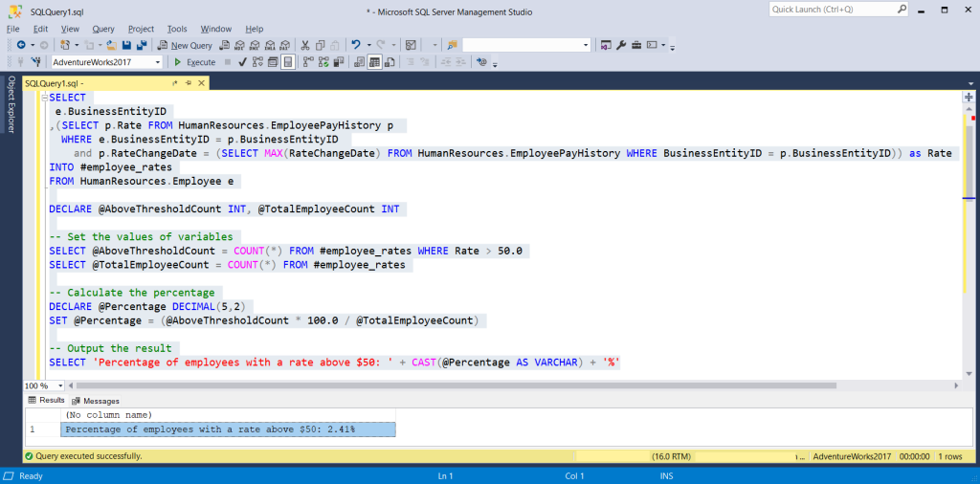Open the Help menu
Viewport: 980px width, 484px height.
(255, 29)
